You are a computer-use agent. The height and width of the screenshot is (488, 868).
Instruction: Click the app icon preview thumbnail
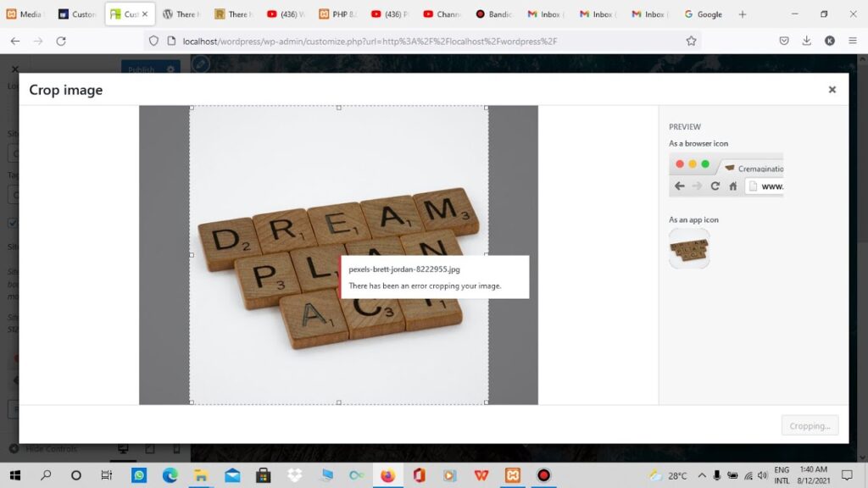click(689, 248)
